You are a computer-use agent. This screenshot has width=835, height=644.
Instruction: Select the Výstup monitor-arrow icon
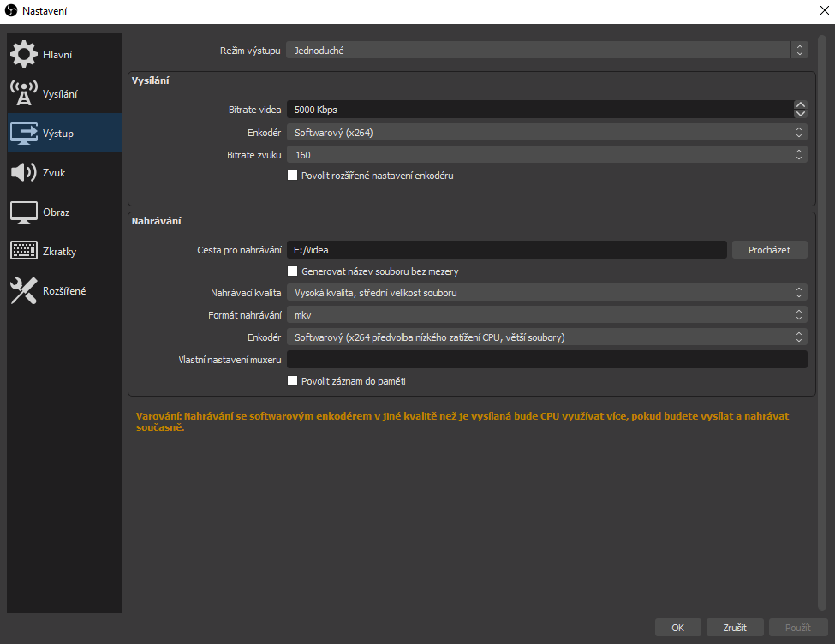[24, 134]
